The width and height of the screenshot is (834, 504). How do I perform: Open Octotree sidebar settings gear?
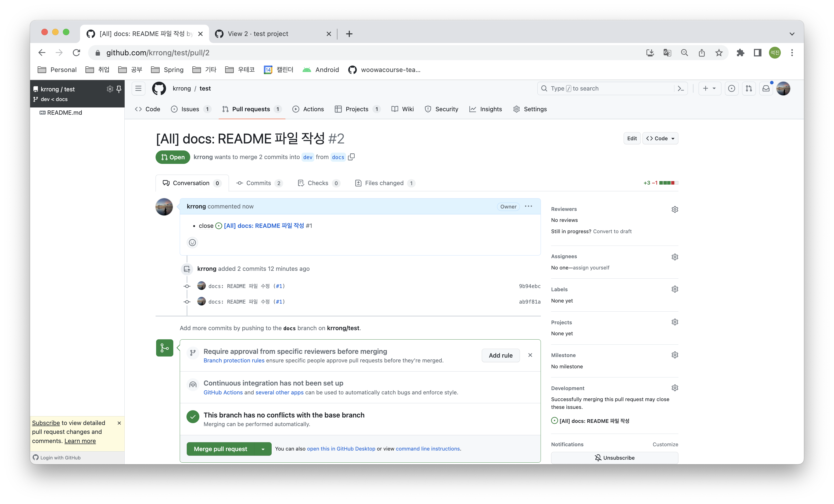tap(110, 89)
